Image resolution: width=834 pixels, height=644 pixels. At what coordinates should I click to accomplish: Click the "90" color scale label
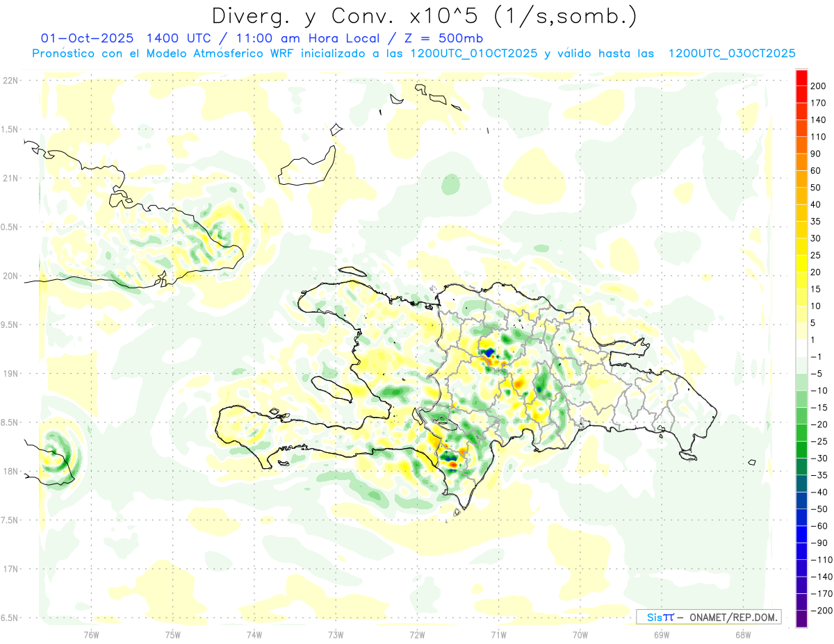point(816,154)
